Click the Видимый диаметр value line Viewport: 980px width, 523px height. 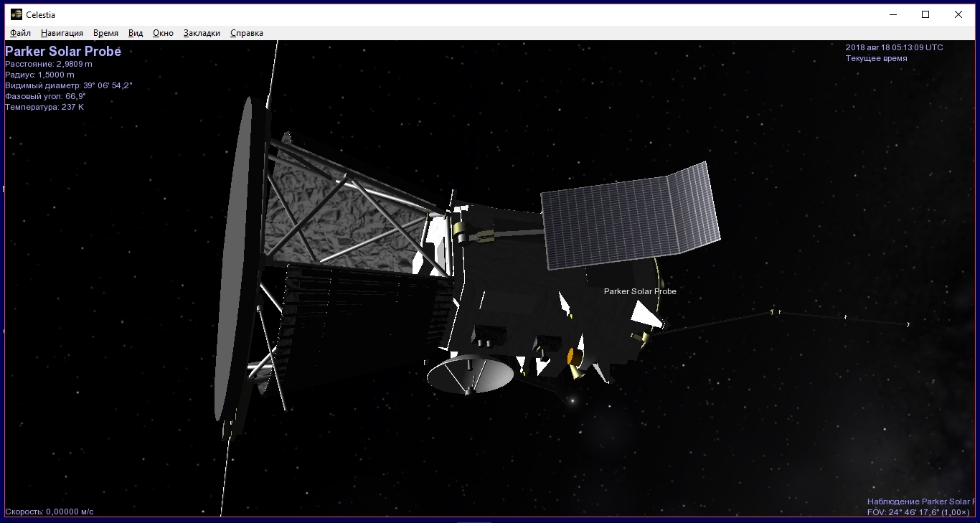pyautogui.click(x=69, y=85)
